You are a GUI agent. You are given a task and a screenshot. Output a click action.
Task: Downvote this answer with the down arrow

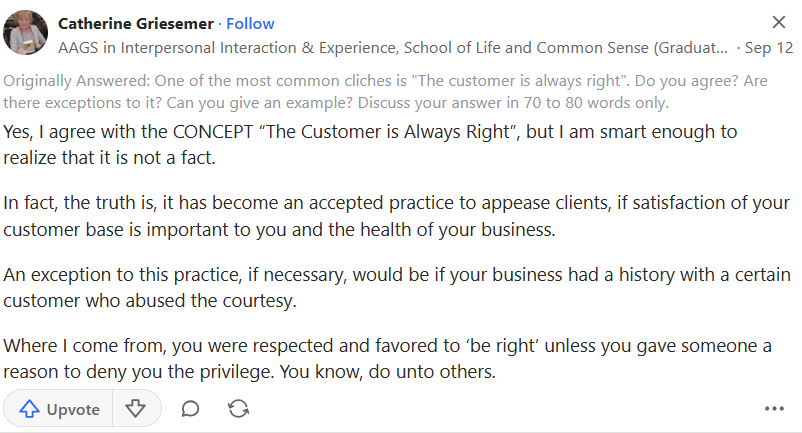coord(136,408)
